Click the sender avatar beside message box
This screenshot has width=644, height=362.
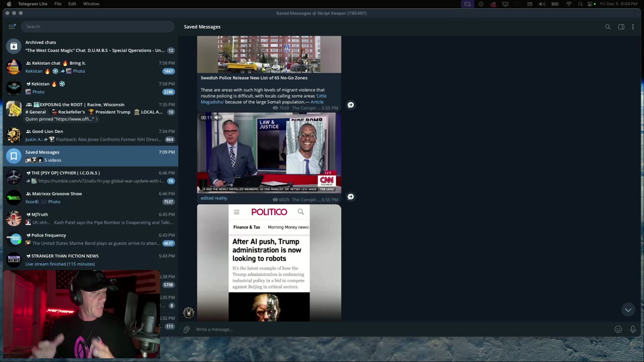tap(189, 312)
